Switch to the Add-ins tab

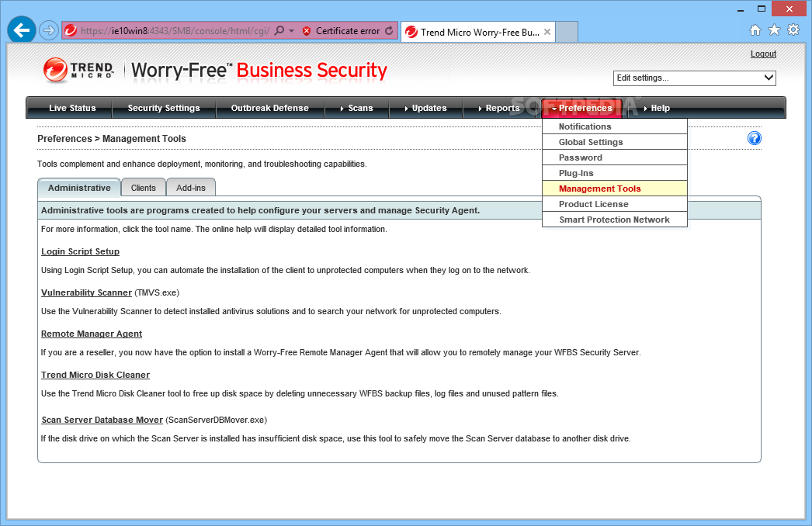click(190, 188)
